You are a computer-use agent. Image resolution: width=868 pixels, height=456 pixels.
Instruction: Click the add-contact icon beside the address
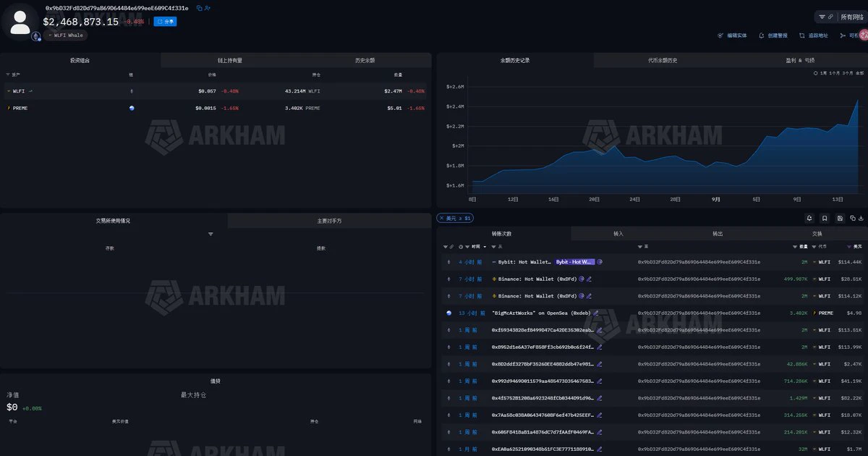(208, 8)
